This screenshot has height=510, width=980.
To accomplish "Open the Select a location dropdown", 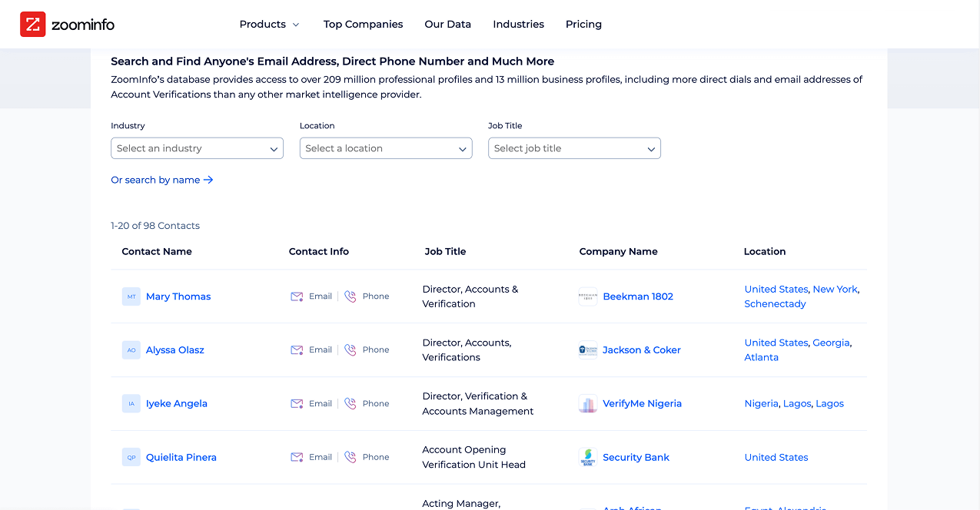I will [386, 148].
